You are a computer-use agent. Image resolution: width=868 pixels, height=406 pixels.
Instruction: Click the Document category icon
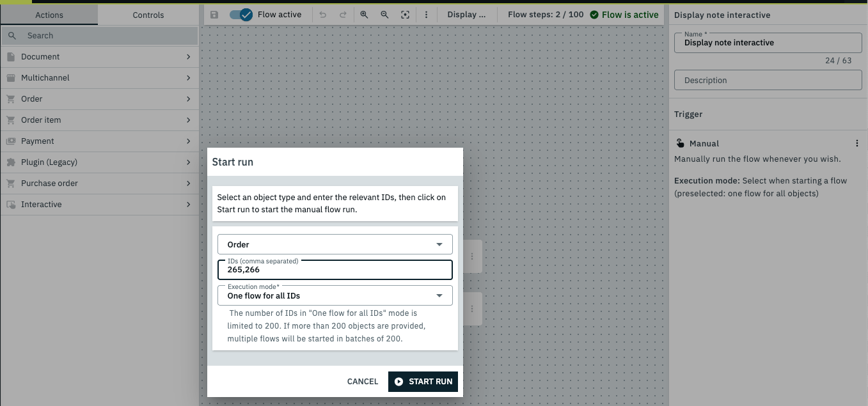pos(11,57)
